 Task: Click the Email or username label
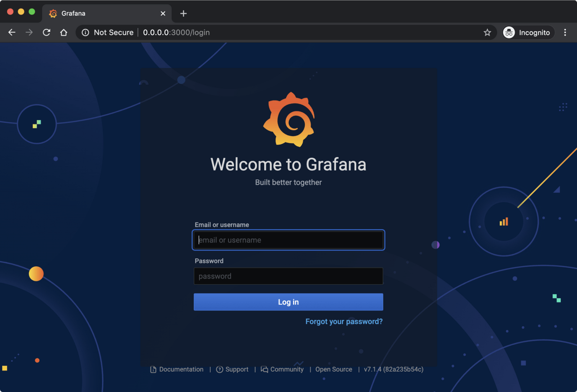(x=222, y=225)
